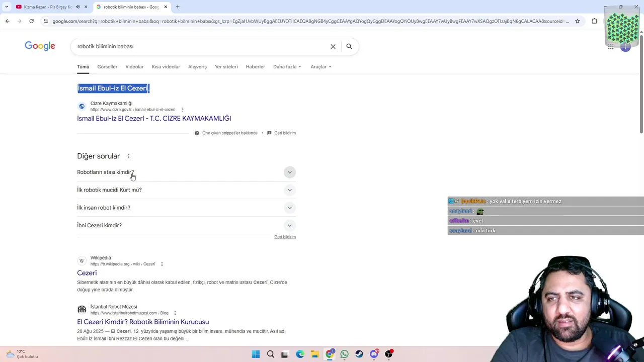Screen dimensions: 644x362
Task: Click the highlighted 'İsmail Ebul-iz El Cezerî' answer text
Action: pos(113,88)
